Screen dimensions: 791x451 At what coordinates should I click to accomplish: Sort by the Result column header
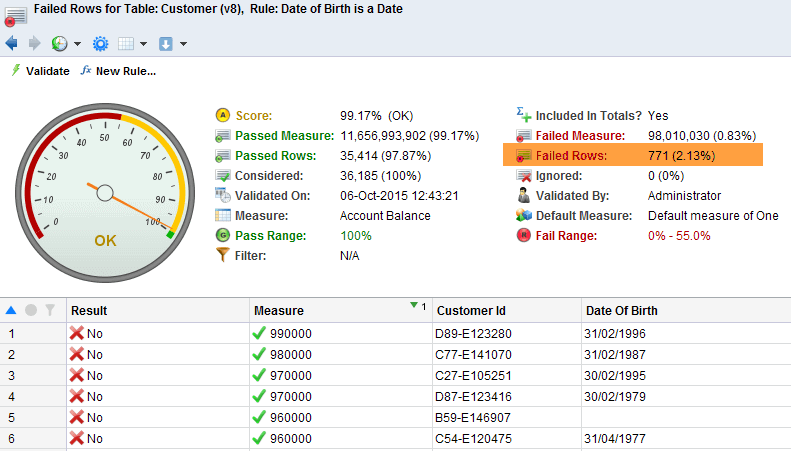[158, 311]
